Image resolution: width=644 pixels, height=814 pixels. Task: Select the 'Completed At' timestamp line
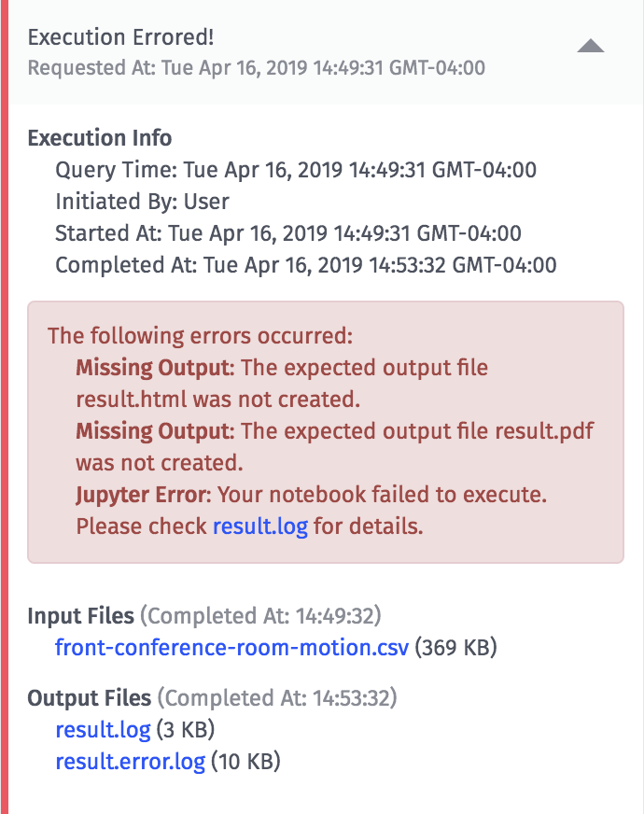click(x=305, y=265)
